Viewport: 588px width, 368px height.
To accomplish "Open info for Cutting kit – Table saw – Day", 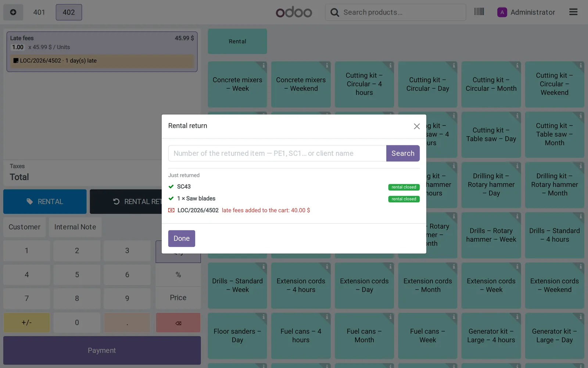I will click(x=517, y=116).
